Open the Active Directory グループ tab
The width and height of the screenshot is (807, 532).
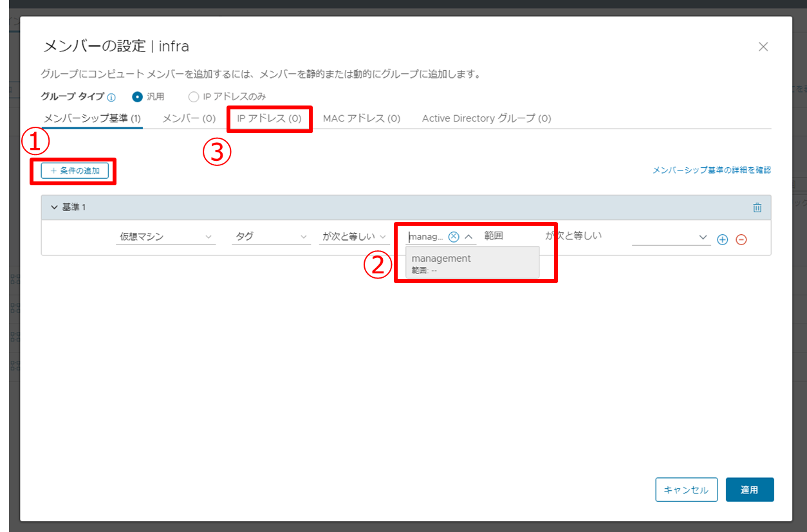486,118
